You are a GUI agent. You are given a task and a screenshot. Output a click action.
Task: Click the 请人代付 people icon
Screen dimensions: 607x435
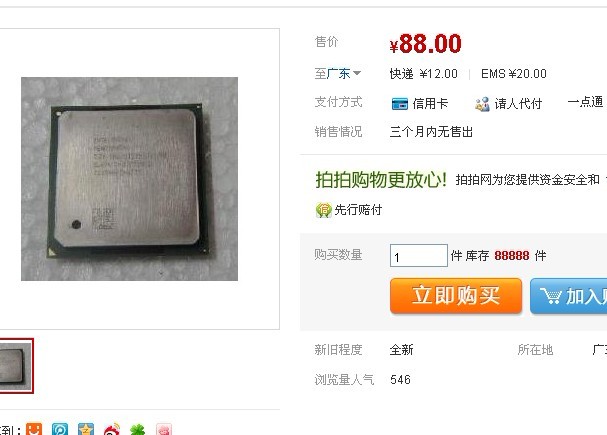point(482,104)
